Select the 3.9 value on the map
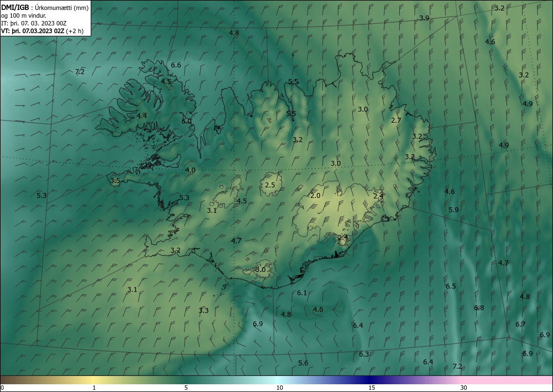The width and height of the screenshot is (553, 392). [424, 18]
